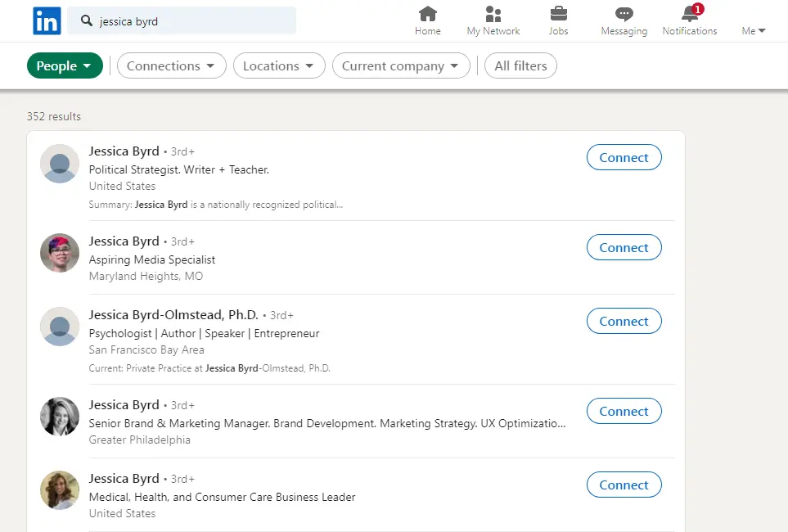This screenshot has width=788, height=532.
Task: Open the Connections filter dropdown
Action: tap(171, 65)
